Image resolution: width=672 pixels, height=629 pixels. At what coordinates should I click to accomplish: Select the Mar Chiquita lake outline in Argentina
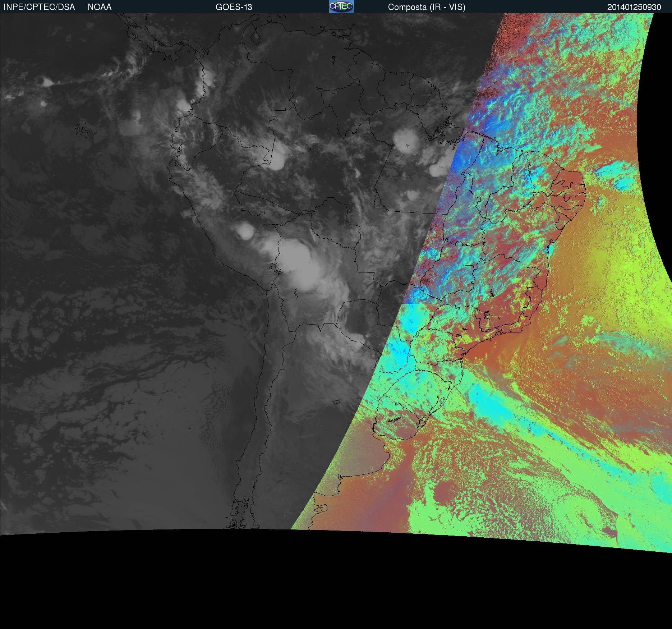[336, 403]
